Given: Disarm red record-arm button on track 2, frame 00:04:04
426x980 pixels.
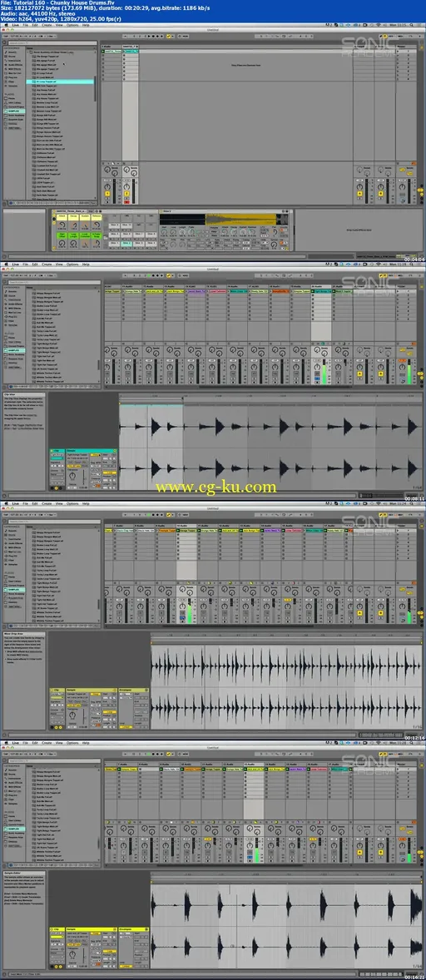Looking at the screenshot, I should (127, 201).
